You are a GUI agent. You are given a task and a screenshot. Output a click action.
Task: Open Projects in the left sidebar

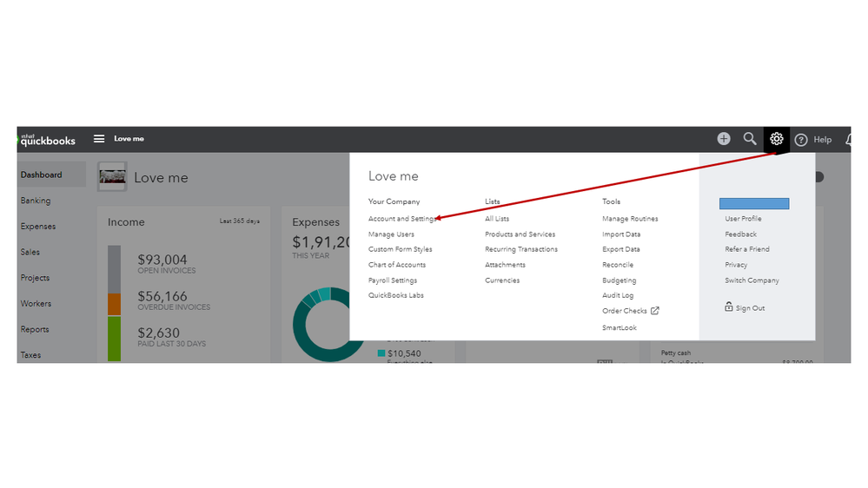35,278
